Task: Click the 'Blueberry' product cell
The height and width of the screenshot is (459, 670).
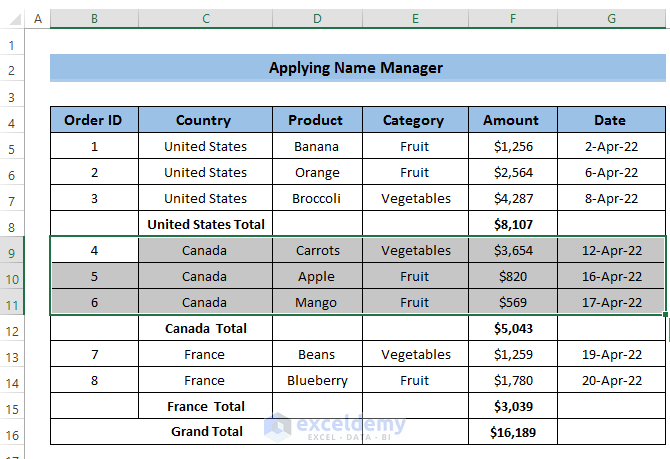Action: coord(317,380)
